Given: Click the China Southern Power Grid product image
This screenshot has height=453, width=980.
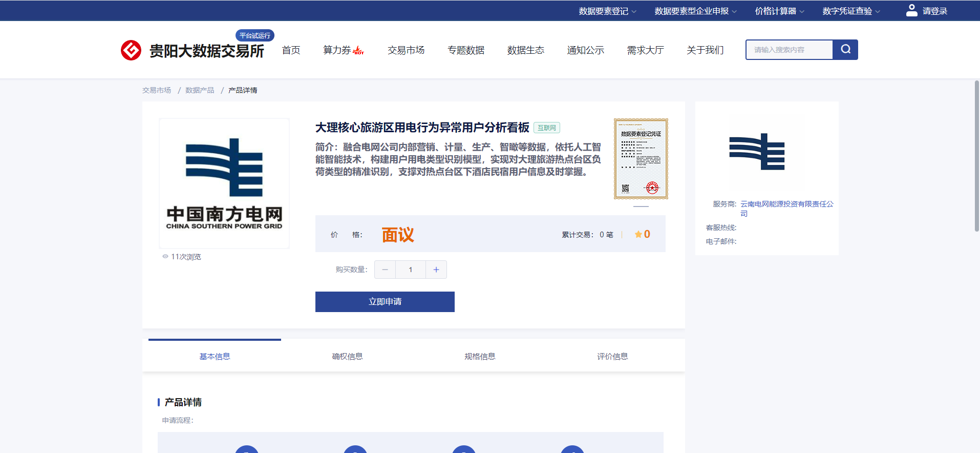Looking at the screenshot, I should (x=224, y=183).
